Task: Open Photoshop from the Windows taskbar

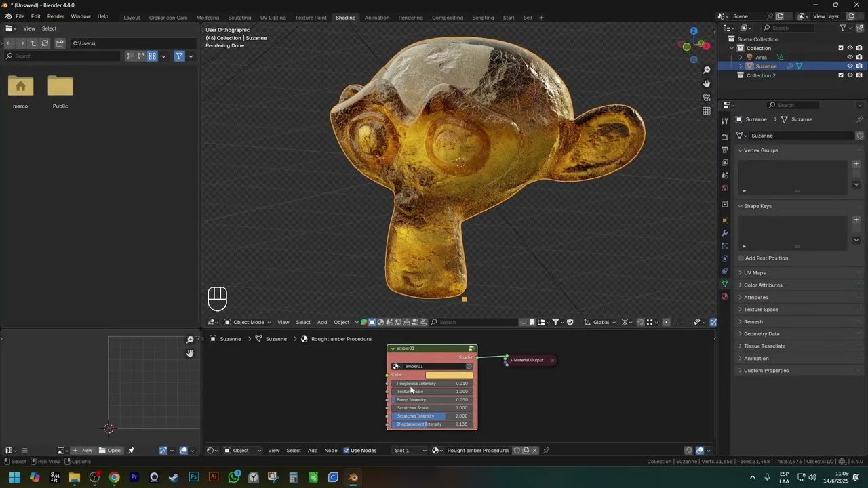Action: pyautogui.click(x=194, y=477)
